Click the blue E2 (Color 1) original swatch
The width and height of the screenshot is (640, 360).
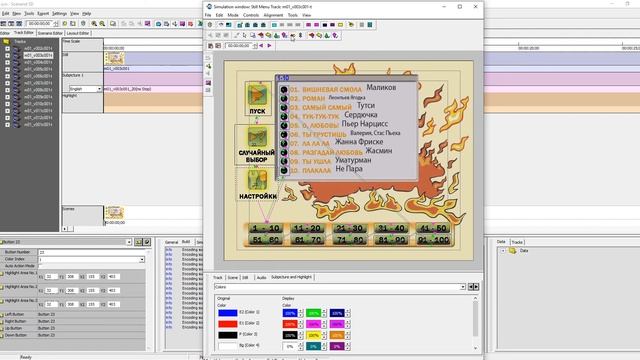227,313
